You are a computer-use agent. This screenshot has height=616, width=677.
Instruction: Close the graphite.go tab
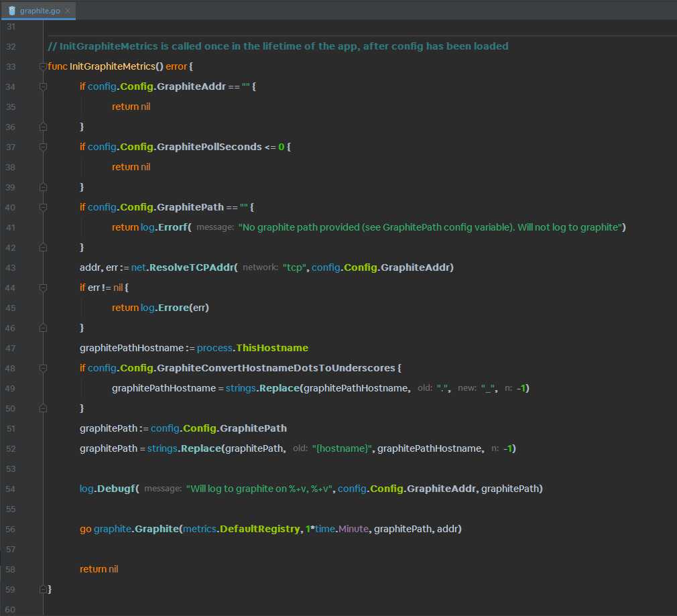[67, 11]
